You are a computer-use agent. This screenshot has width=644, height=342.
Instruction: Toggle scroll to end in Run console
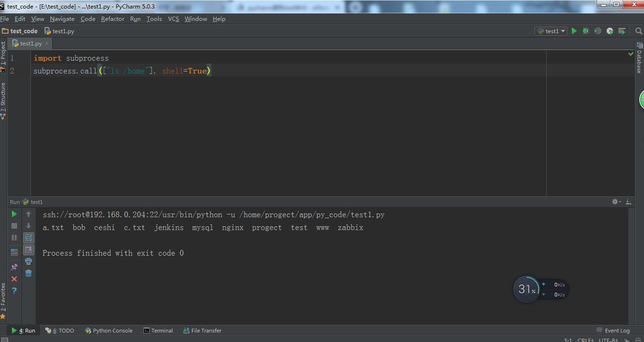tap(28, 250)
